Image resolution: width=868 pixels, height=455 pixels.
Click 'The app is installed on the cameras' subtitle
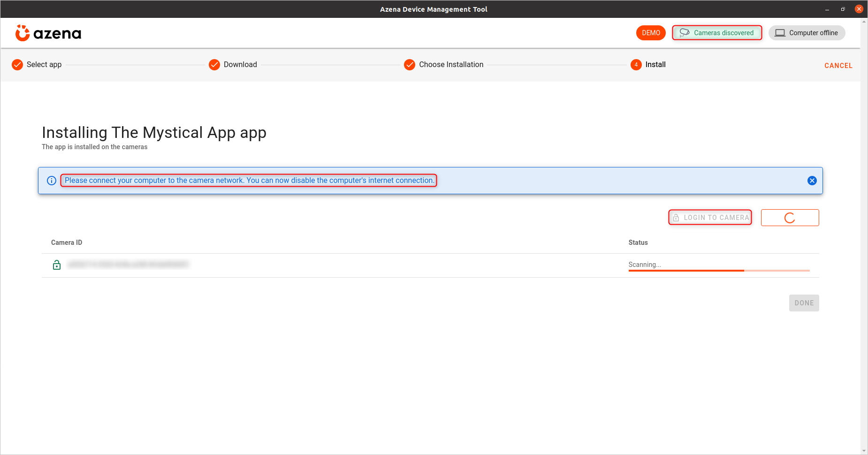point(95,147)
